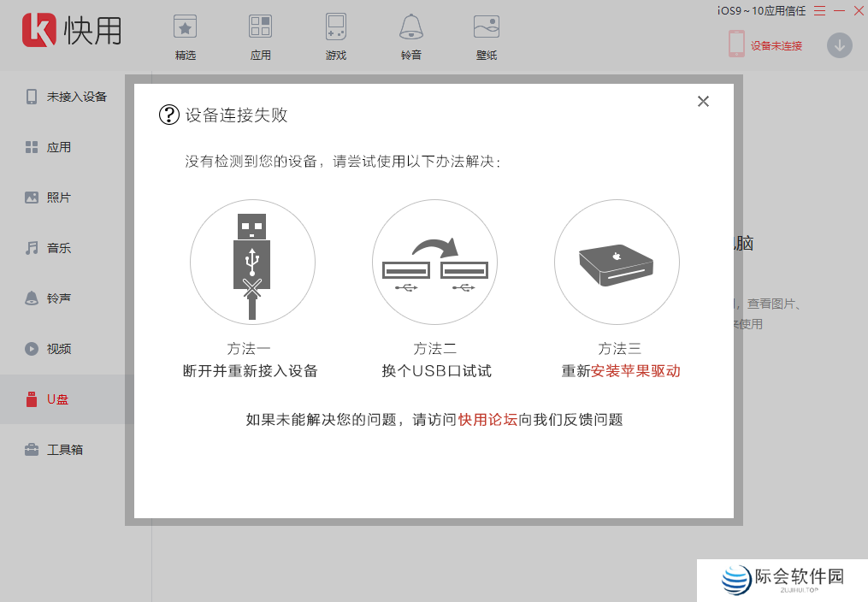Open the download manager arrow icon
Screen dimensions: 868x602
coord(839,45)
